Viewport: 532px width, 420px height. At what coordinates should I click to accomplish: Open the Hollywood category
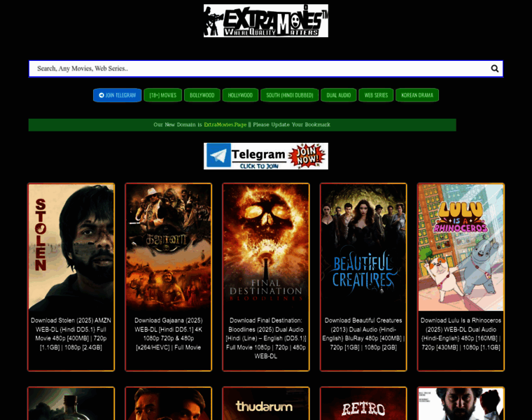coord(240,95)
